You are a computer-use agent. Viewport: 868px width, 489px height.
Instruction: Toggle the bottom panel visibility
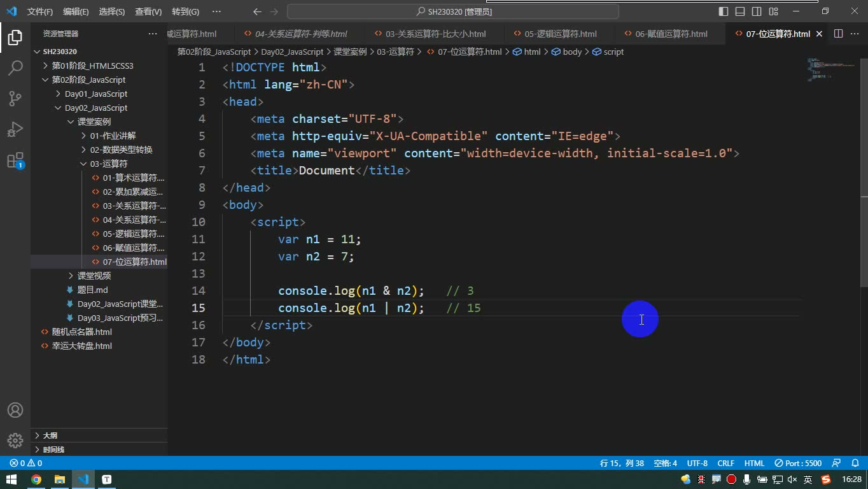coord(740,11)
